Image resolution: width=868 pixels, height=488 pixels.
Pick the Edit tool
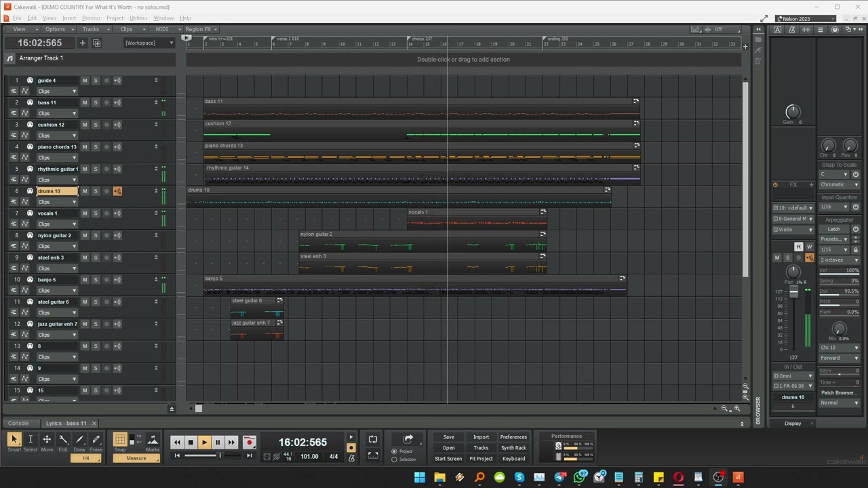(x=63, y=440)
